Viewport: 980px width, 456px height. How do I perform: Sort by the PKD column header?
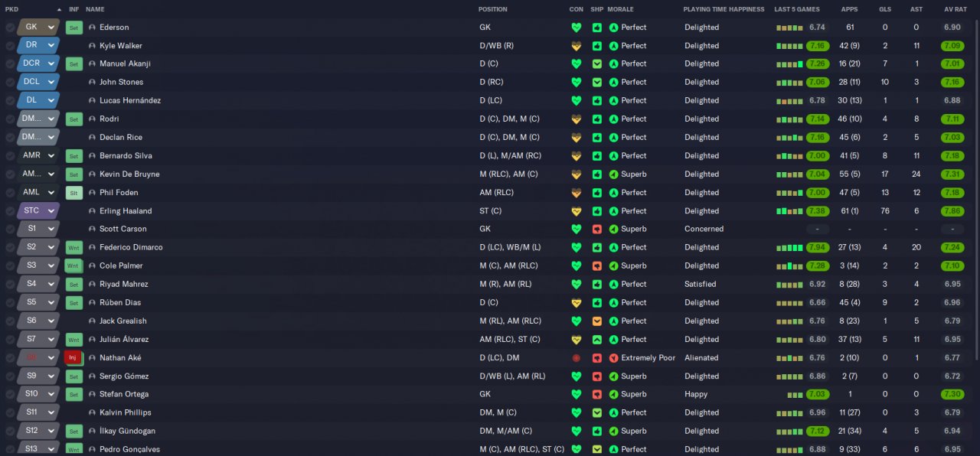tap(11, 9)
